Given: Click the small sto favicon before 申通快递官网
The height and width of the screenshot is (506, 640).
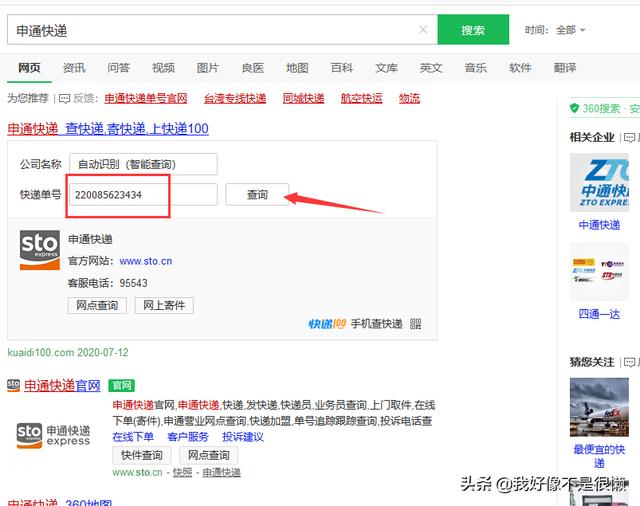Looking at the screenshot, I should point(13,385).
